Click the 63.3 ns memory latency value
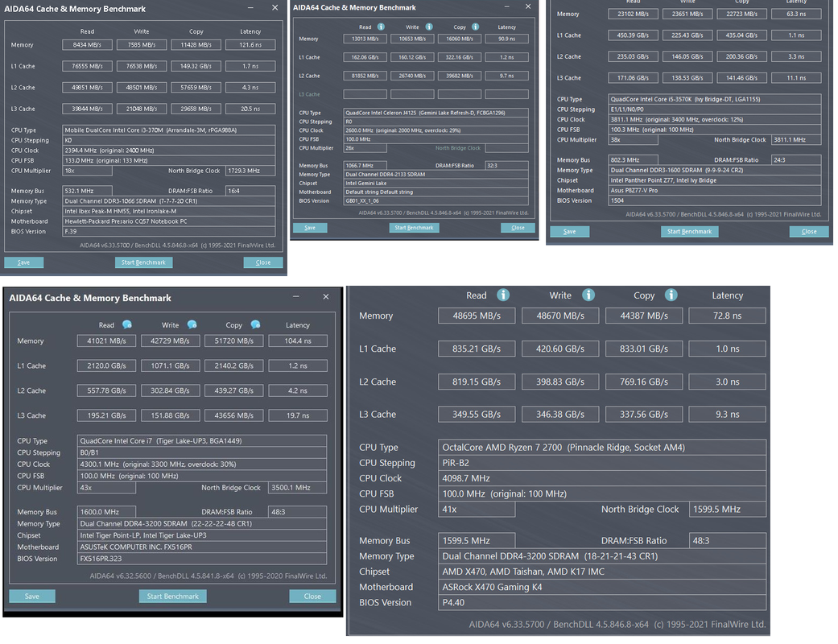This screenshot has width=838, height=644. (796, 14)
